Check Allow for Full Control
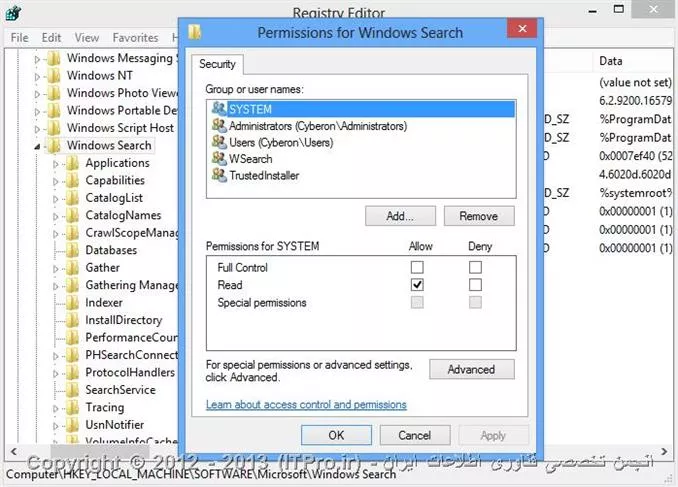 (417, 267)
